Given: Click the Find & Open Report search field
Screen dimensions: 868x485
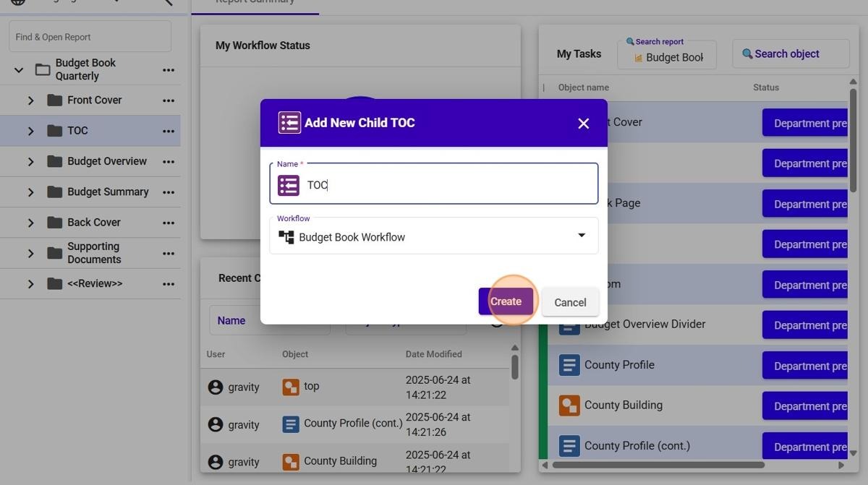Looking at the screenshot, I should pos(90,37).
